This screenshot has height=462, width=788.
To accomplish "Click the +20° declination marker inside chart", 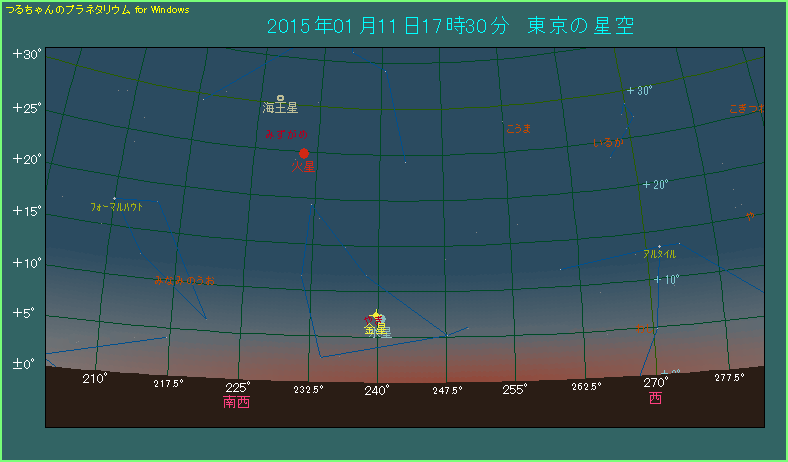I will [655, 185].
